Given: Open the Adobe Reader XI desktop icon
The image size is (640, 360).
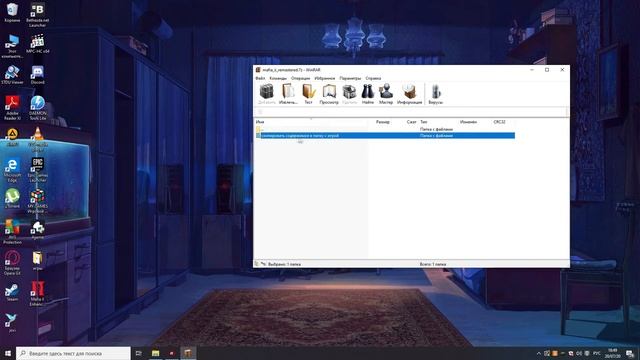Looking at the screenshot, I should click(12, 108).
